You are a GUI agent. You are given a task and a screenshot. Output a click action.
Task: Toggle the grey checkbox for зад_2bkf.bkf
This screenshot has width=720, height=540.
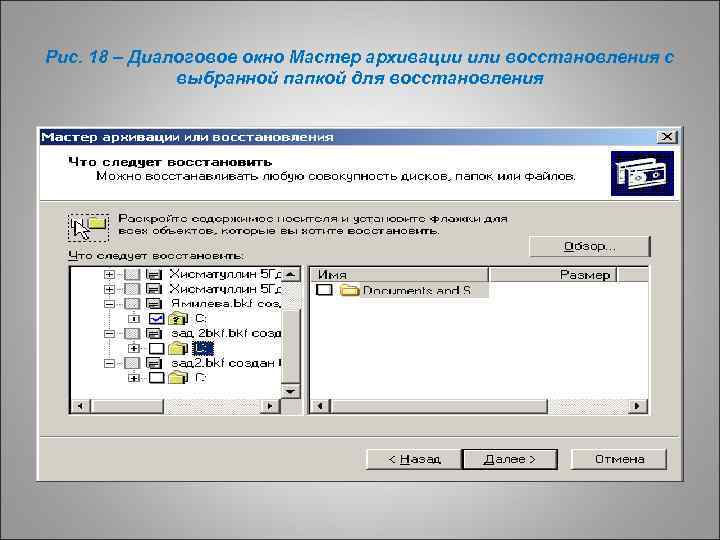pos(132,333)
